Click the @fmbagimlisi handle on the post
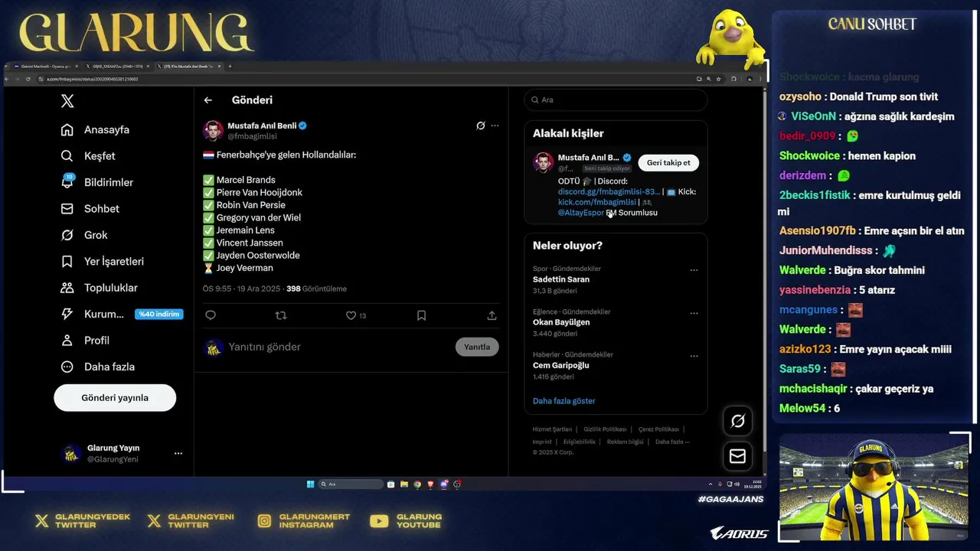This screenshot has width=980, height=551. click(252, 136)
